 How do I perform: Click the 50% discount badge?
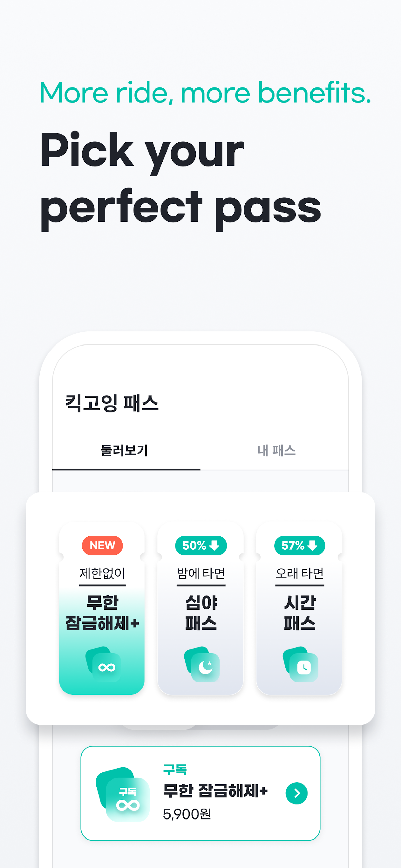click(201, 545)
